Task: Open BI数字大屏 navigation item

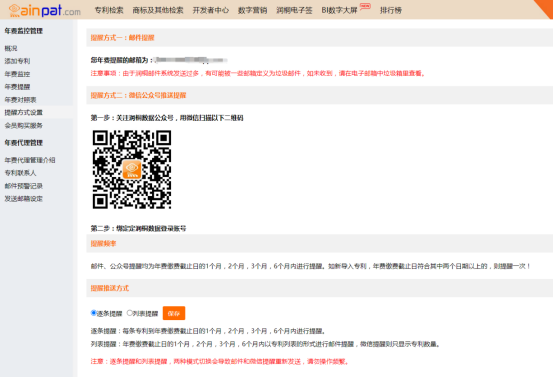Action: [x=339, y=10]
